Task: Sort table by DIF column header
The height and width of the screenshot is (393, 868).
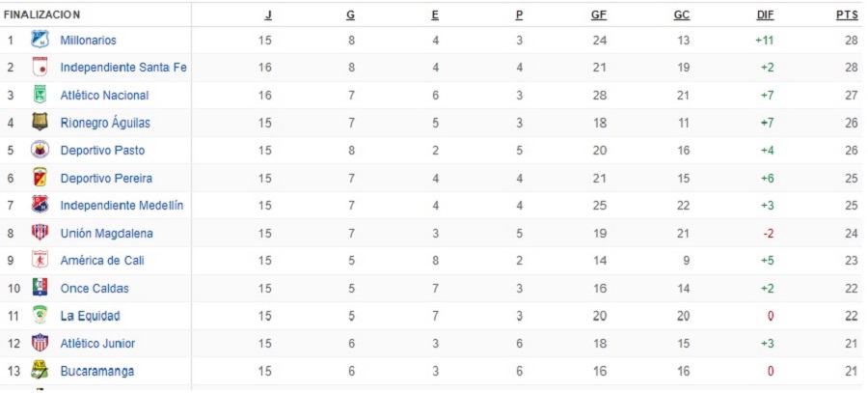Action: click(766, 15)
